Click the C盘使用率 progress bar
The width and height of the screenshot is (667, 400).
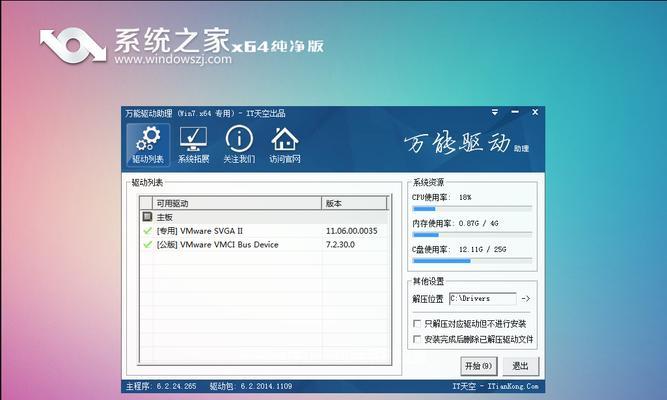472,260
